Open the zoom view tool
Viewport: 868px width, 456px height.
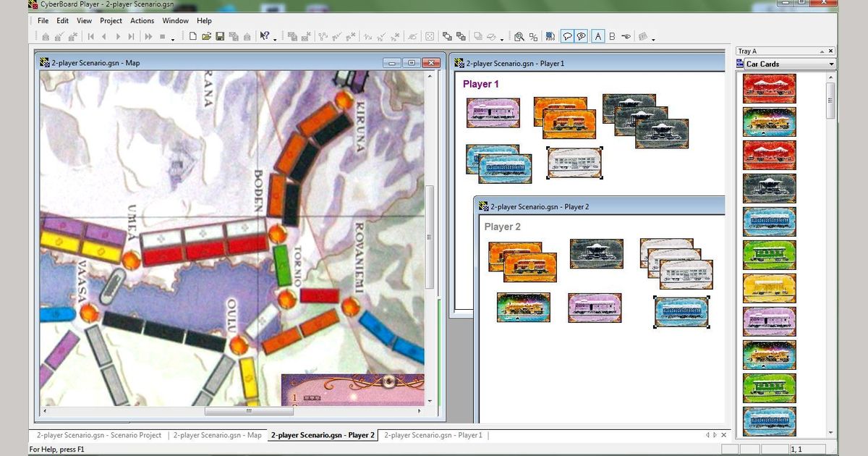pos(520,35)
